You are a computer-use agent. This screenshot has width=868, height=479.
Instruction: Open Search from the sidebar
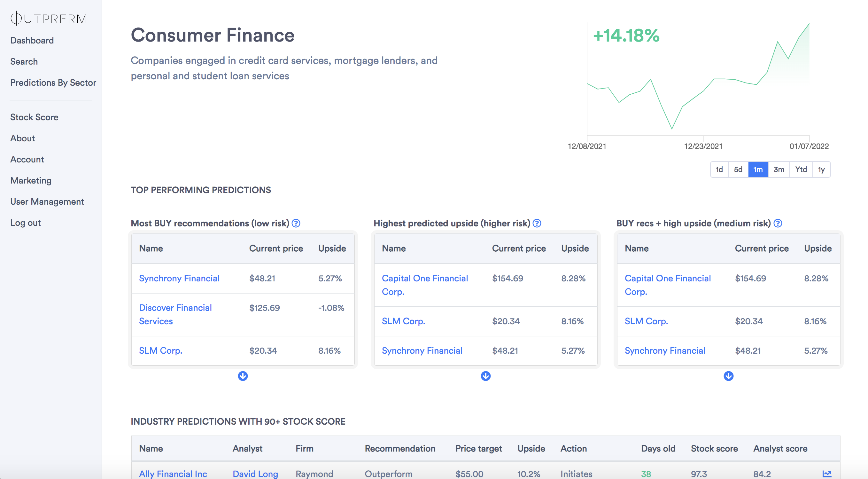[24, 62]
